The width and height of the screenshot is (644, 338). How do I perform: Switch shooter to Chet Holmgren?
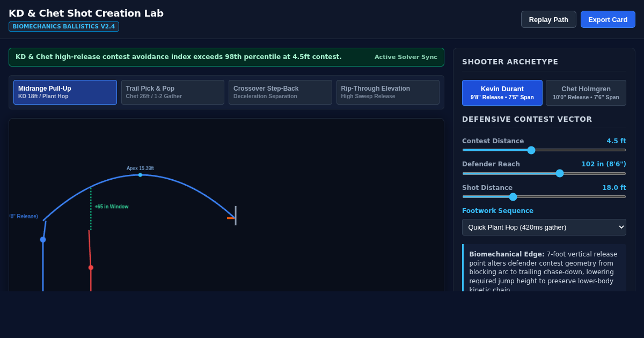pos(586,93)
